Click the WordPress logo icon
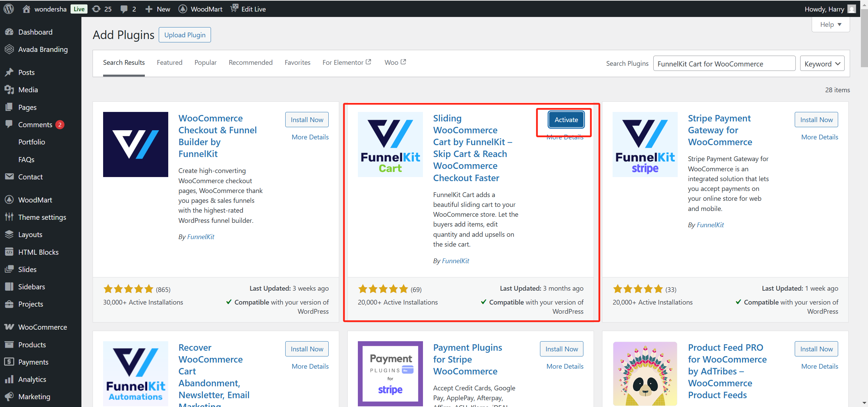Viewport: 868px width, 407px height. pyautogui.click(x=9, y=9)
